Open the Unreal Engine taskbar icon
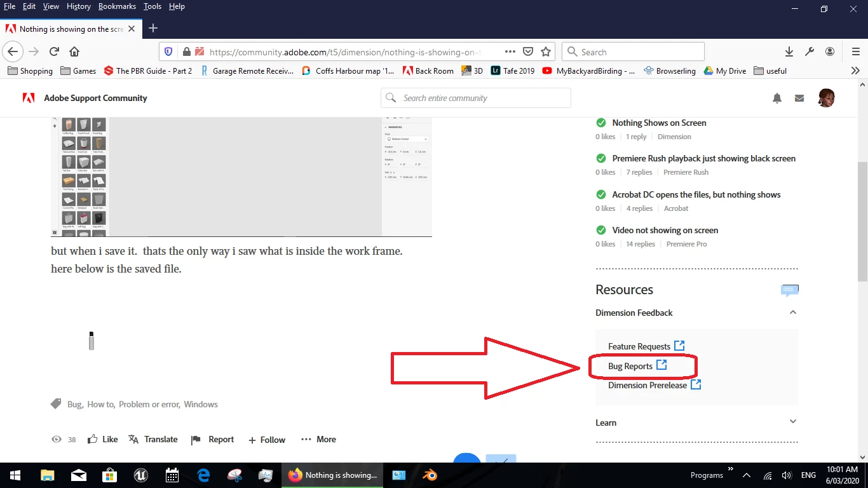The height and width of the screenshot is (488, 868). (x=141, y=475)
